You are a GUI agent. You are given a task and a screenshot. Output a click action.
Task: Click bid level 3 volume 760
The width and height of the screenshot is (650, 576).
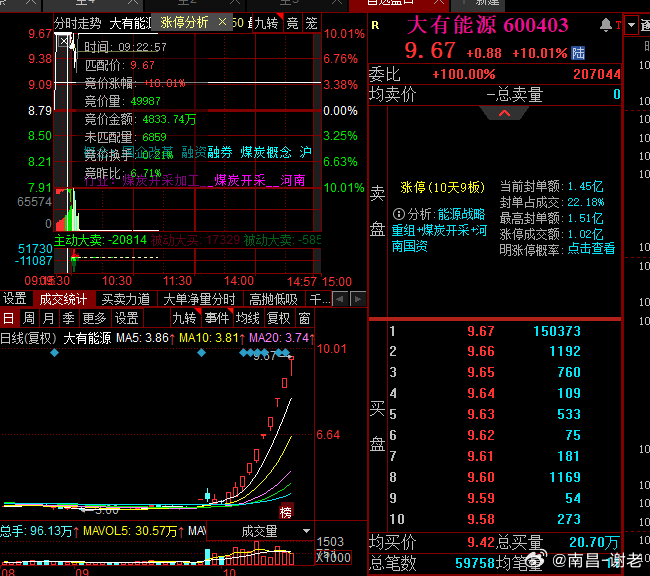pos(569,372)
